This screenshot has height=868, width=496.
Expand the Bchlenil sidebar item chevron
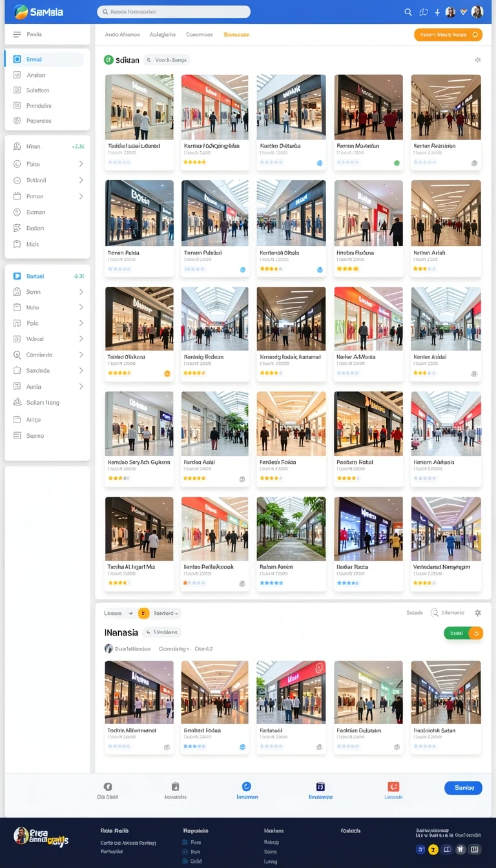pos(81,180)
